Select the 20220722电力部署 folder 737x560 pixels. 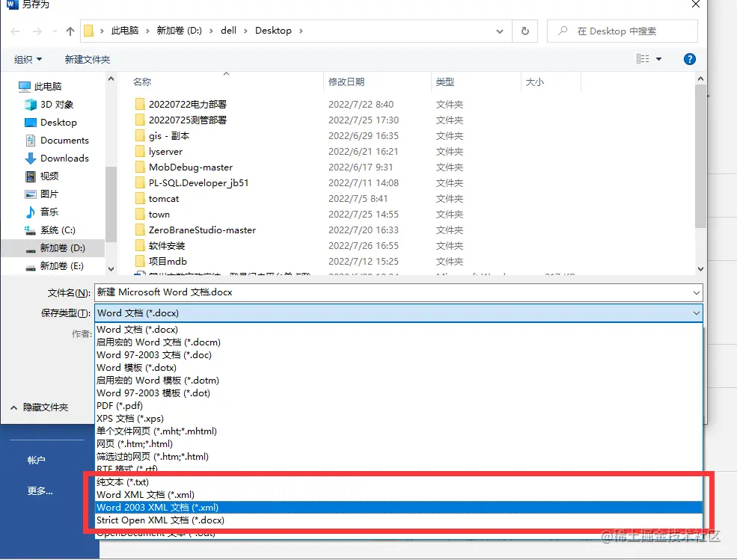click(181, 104)
